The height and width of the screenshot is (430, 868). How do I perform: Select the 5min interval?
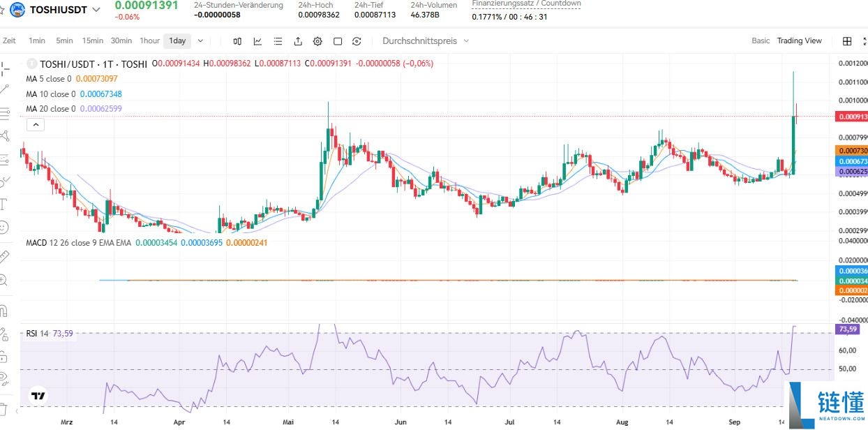64,40
